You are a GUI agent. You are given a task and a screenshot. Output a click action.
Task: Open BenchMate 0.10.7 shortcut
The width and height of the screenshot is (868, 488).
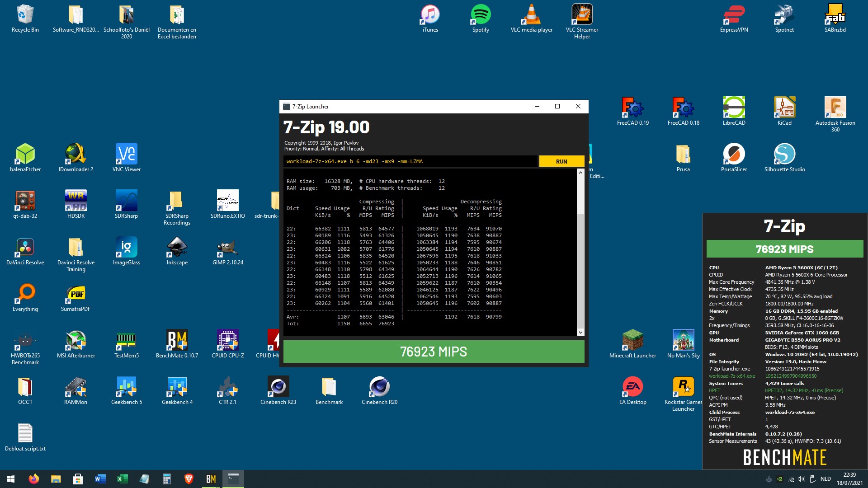click(x=177, y=344)
